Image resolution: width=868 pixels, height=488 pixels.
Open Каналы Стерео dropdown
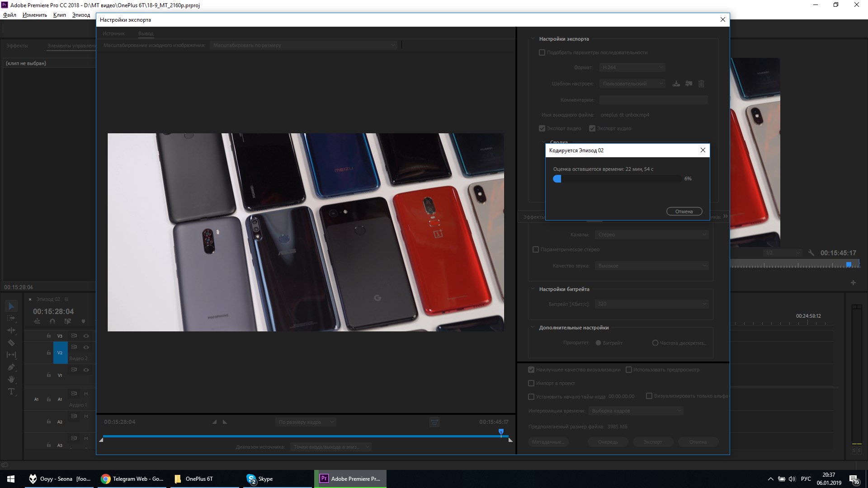click(651, 235)
